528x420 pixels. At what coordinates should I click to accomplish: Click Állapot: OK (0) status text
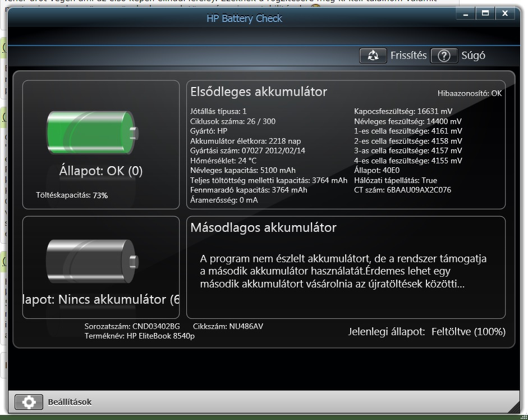(100, 171)
